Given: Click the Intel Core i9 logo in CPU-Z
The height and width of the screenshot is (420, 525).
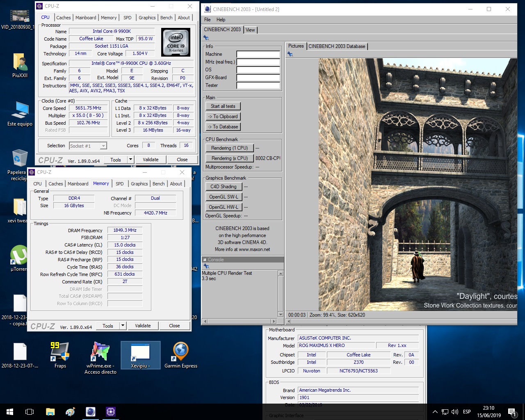Looking at the screenshot, I should click(x=176, y=42).
